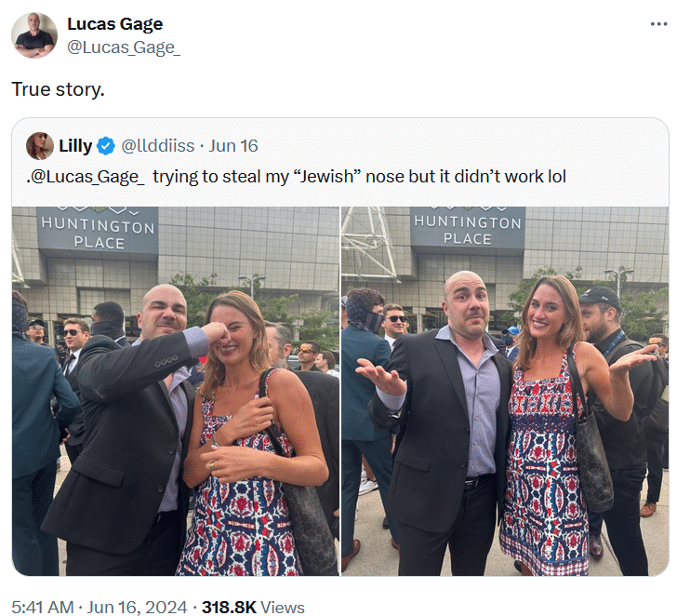Open the @llddiiss handle
This screenshot has height=616, width=677.
(x=158, y=146)
